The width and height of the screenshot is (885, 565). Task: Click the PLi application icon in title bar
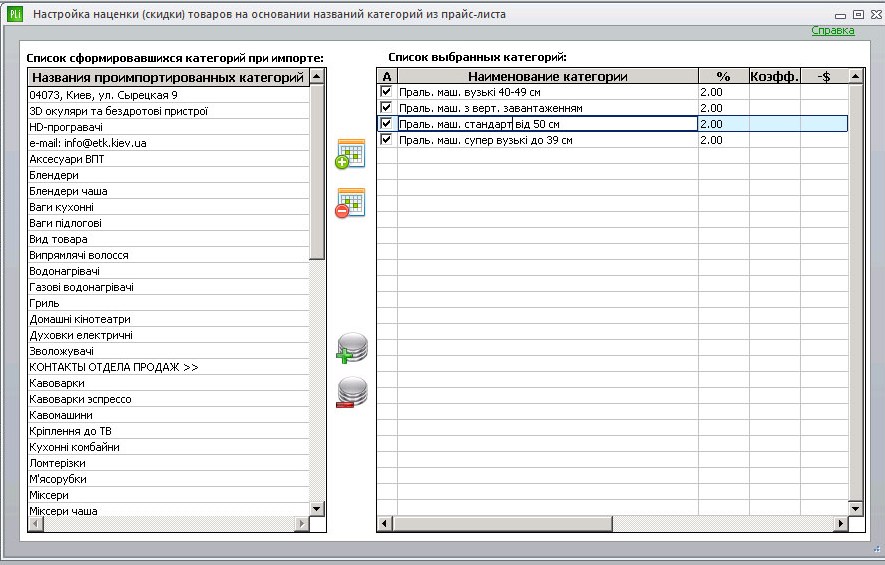pos(15,14)
